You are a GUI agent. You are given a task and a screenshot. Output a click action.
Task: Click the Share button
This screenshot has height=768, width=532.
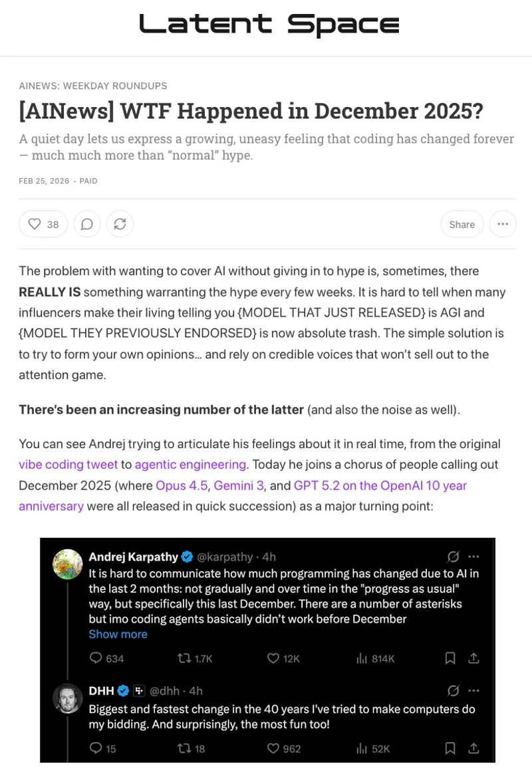pyautogui.click(x=462, y=224)
